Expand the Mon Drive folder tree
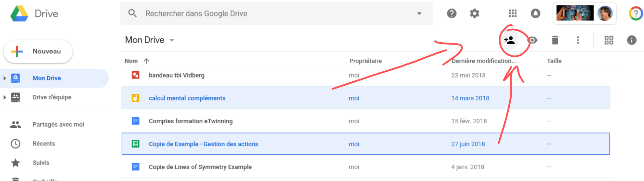The height and width of the screenshot is (181, 644). [5, 78]
